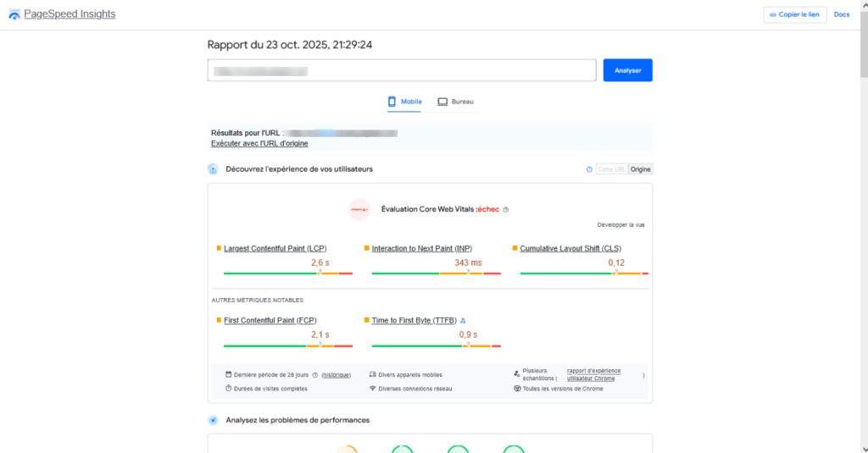Image resolution: width=868 pixels, height=453 pixels.
Task: Click help icon next to 28 jours
Action: click(315, 375)
